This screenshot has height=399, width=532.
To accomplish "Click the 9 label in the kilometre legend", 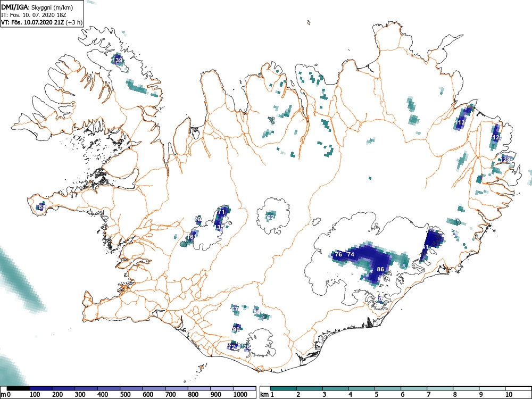I will (x=481, y=395).
